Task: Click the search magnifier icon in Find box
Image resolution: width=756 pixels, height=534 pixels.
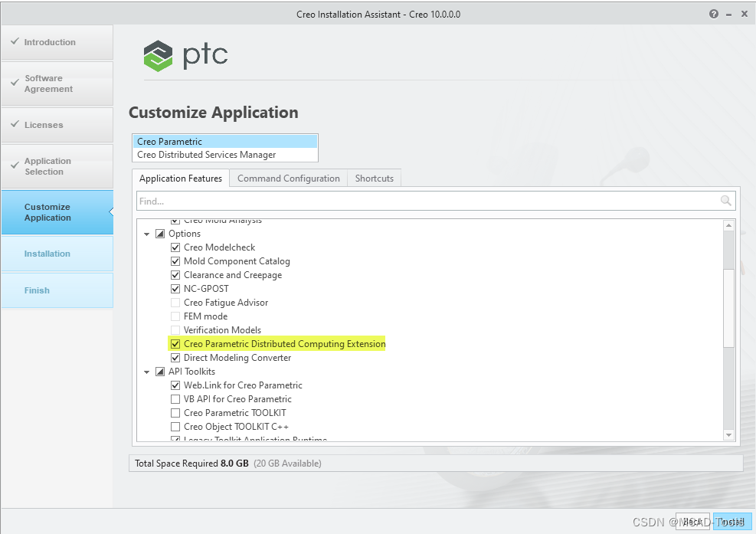Action: [725, 201]
